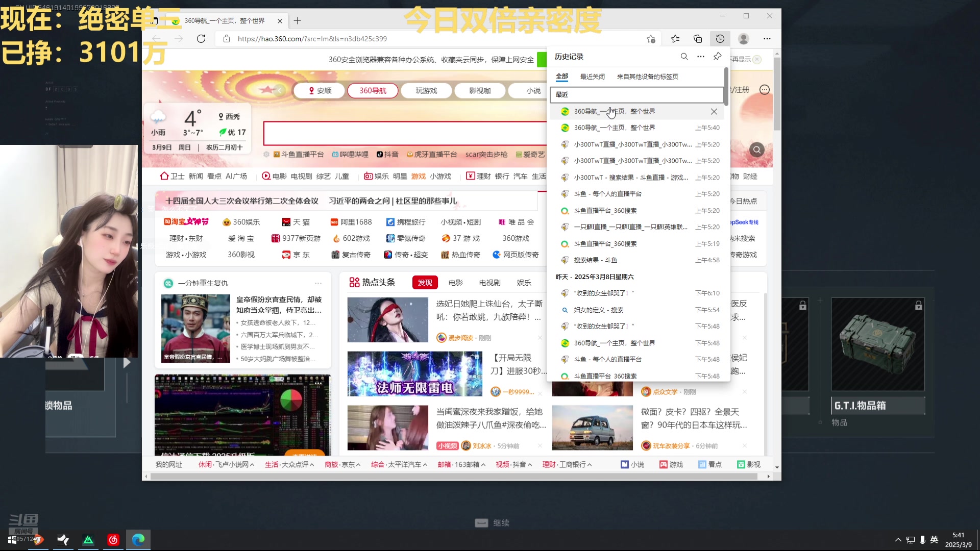Refresh the page in Edge
980x551 pixels.
click(201, 39)
